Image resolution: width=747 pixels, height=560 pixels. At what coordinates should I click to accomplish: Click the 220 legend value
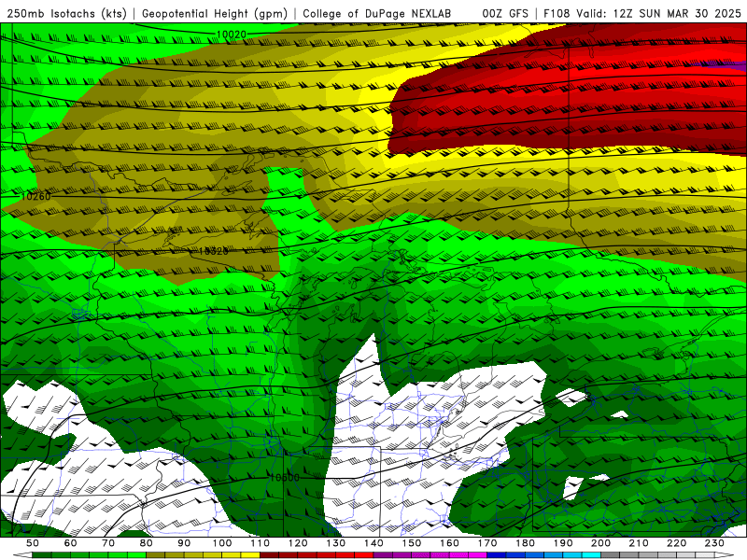click(x=676, y=543)
